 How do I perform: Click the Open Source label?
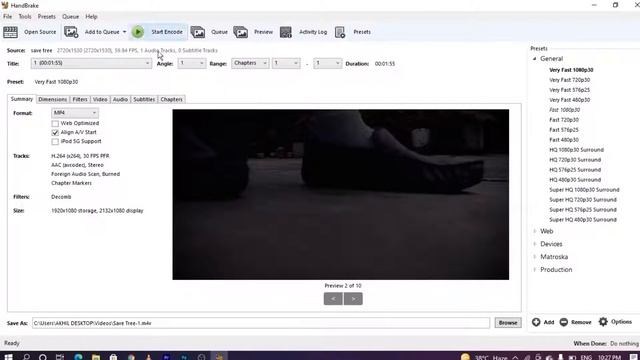tap(40, 32)
